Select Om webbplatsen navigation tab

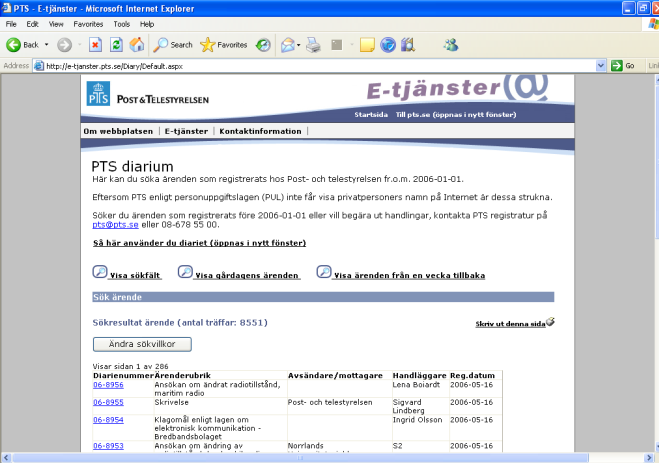pyautogui.click(x=118, y=131)
